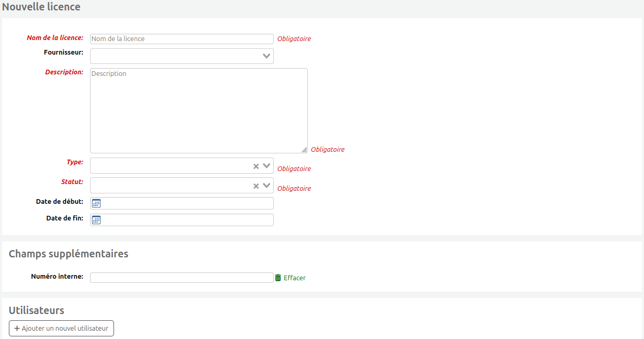Open the Date de fin calendar picker icon

point(96,220)
